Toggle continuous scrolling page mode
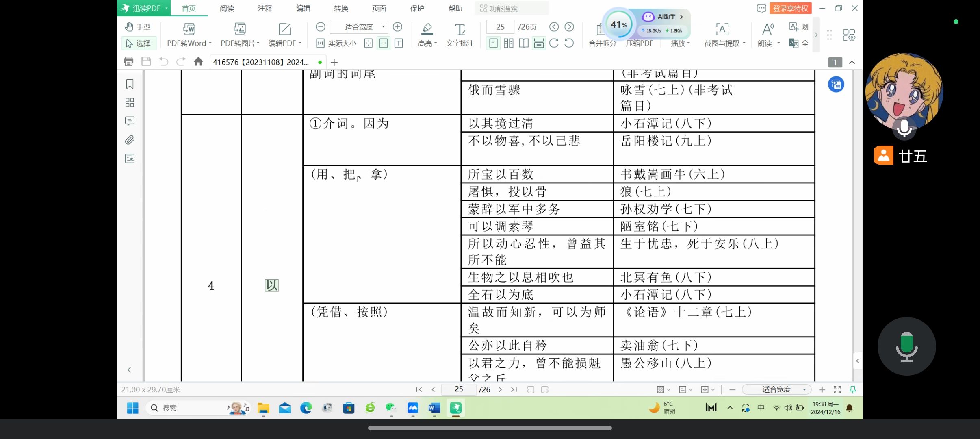980x439 pixels. (539, 43)
